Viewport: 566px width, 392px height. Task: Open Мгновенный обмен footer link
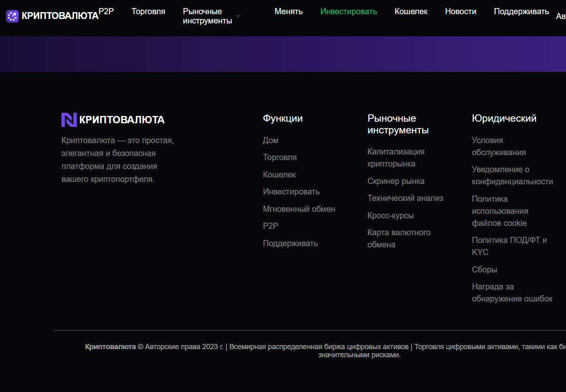[x=299, y=209]
